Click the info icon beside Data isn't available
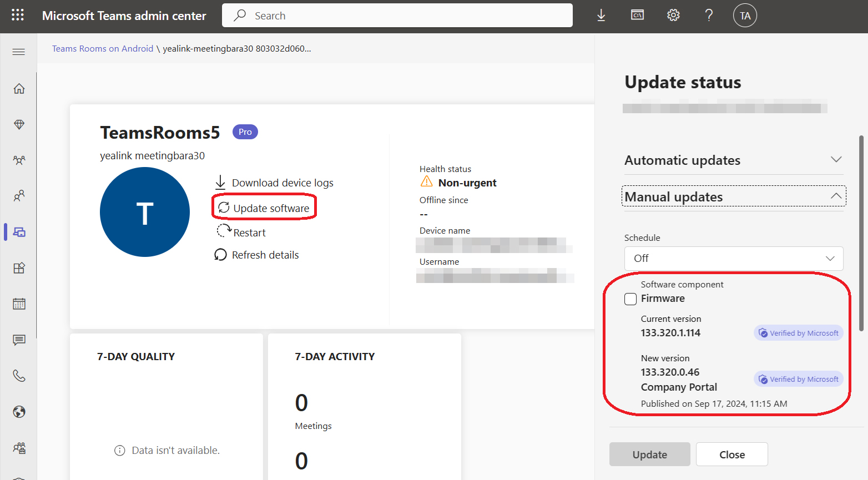 (119, 451)
